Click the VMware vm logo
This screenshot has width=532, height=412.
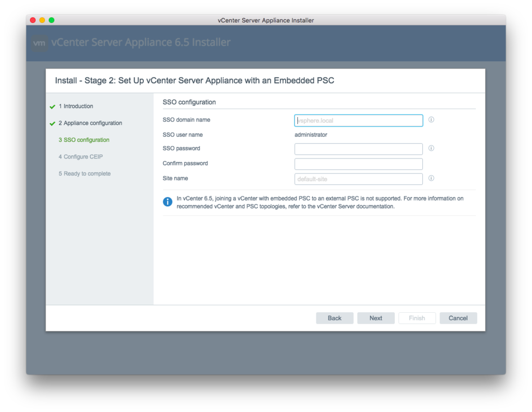click(39, 43)
